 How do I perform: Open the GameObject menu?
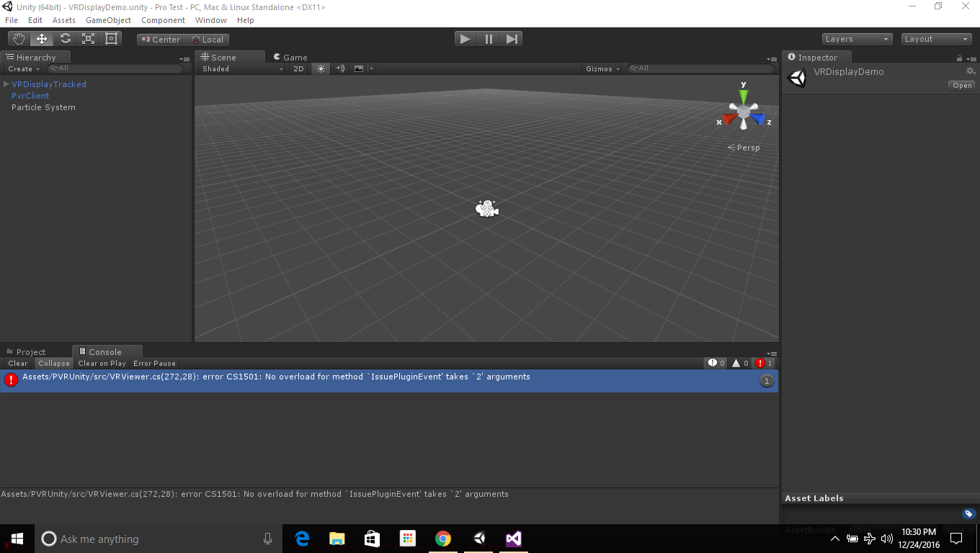(108, 20)
